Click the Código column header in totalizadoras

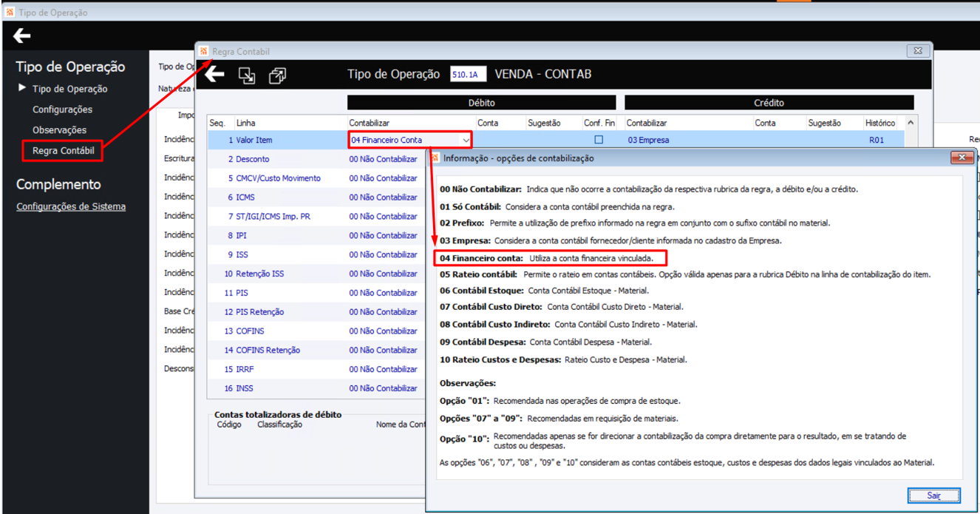click(x=229, y=425)
